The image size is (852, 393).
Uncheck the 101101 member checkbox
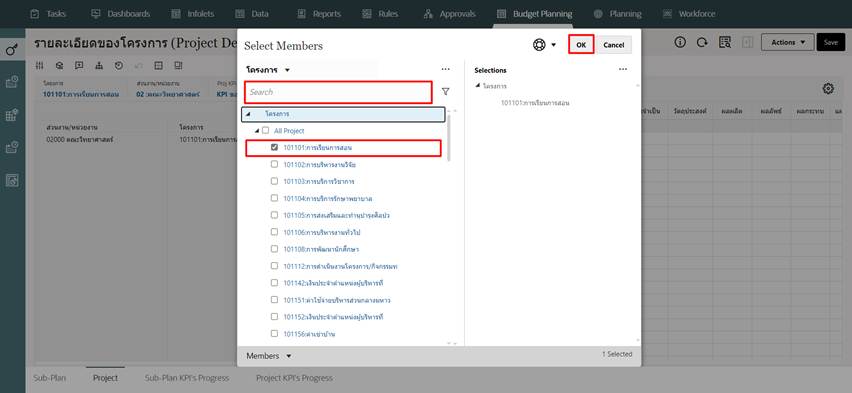[x=274, y=147]
